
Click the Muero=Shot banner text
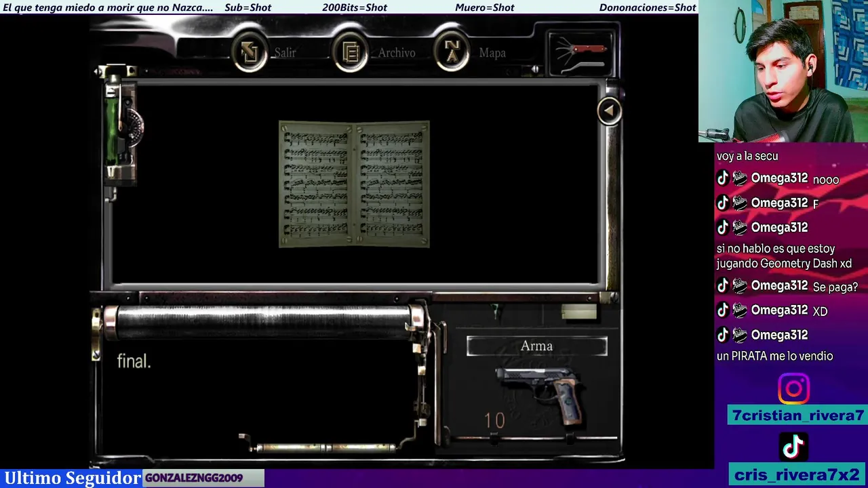pyautogui.click(x=484, y=7)
